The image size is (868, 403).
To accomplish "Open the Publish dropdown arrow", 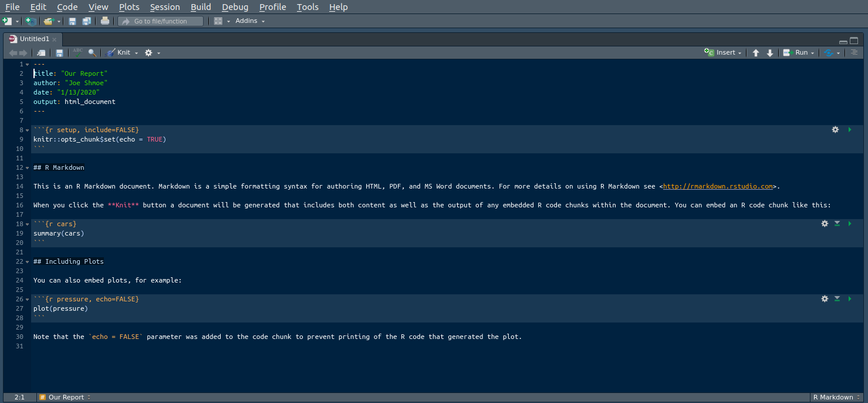I will (838, 53).
